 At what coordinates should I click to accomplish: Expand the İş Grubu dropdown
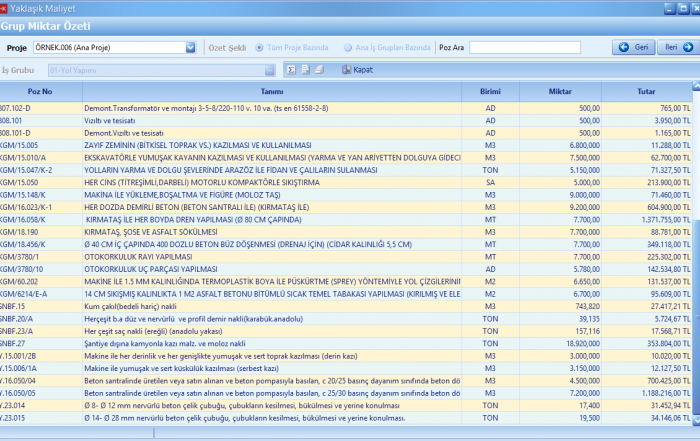pyautogui.click(x=269, y=70)
